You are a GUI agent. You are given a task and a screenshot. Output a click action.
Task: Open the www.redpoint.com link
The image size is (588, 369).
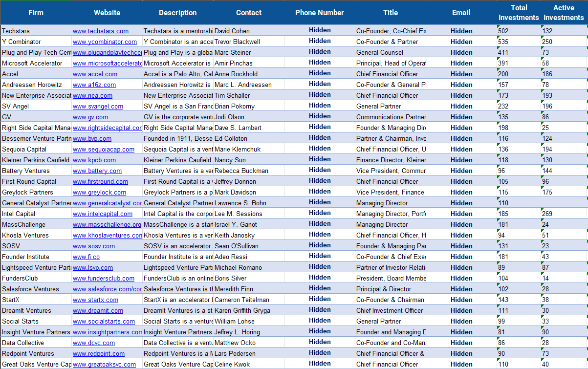(99, 353)
